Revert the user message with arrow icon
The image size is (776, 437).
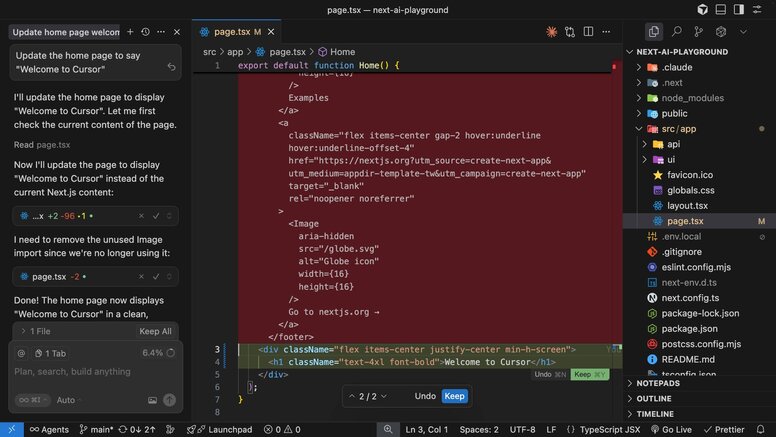pos(171,67)
